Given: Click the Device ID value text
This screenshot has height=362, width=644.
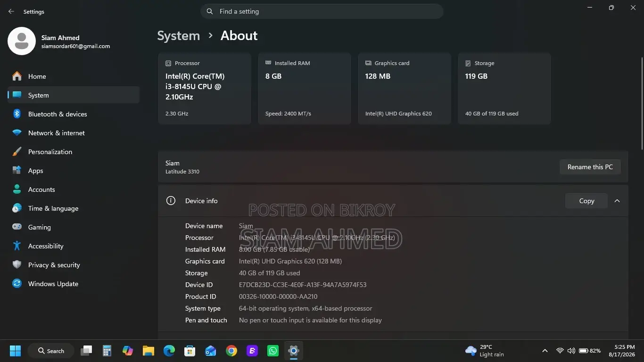Looking at the screenshot, I should (x=303, y=285).
